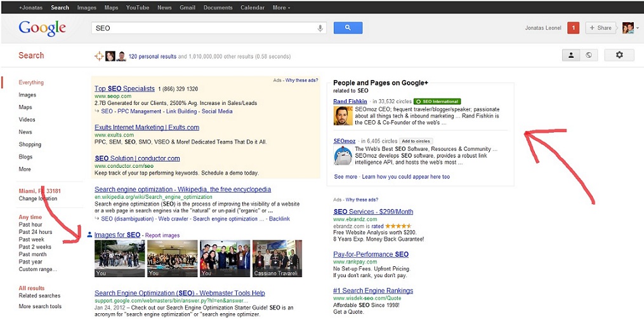644x319 pixels.
Task: Filter by Blogs in the left sidebar
Action: [25, 156]
